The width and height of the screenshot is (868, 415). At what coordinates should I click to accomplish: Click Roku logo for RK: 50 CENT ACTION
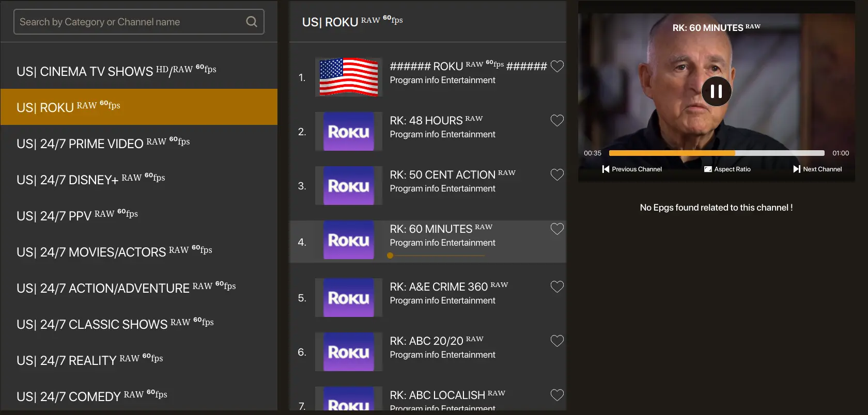click(x=349, y=186)
